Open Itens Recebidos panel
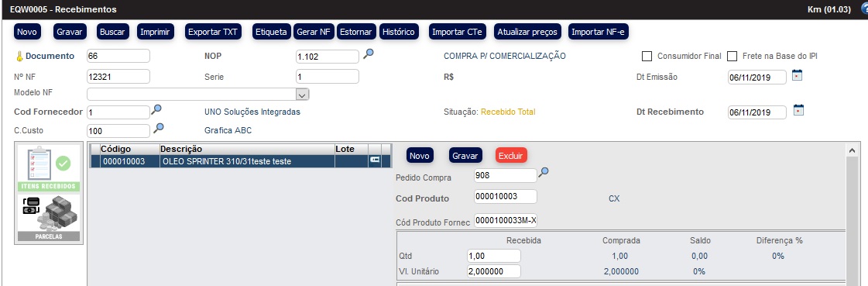 (49, 168)
